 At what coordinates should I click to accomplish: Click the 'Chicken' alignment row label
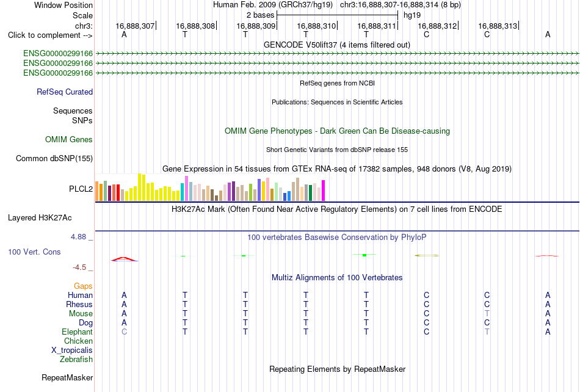78,341
